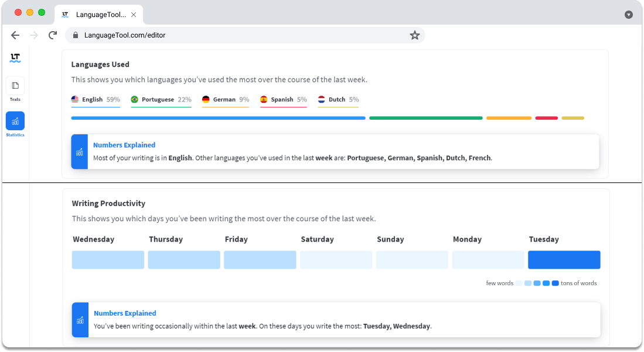Click the blue English usage bar
The height and width of the screenshot is (352, 644).
coord(218,118)
